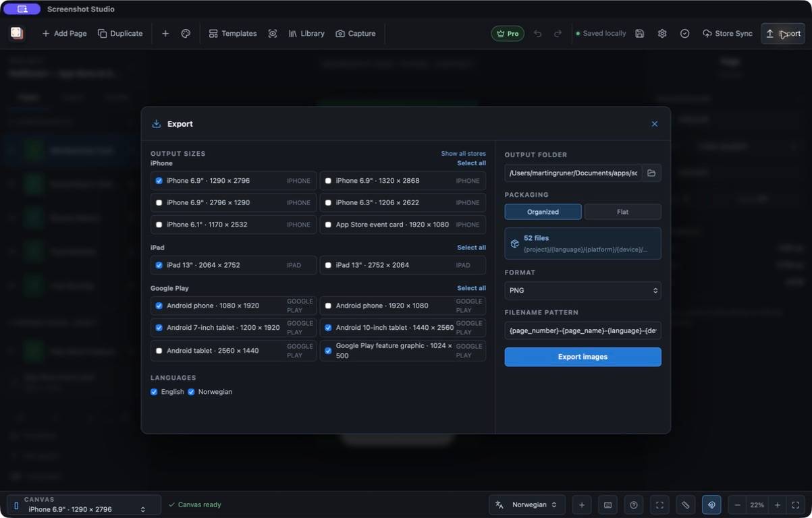The image size is (812, 518).
Task: Click the plus icon beside the palette
Action: coord(165,34)
